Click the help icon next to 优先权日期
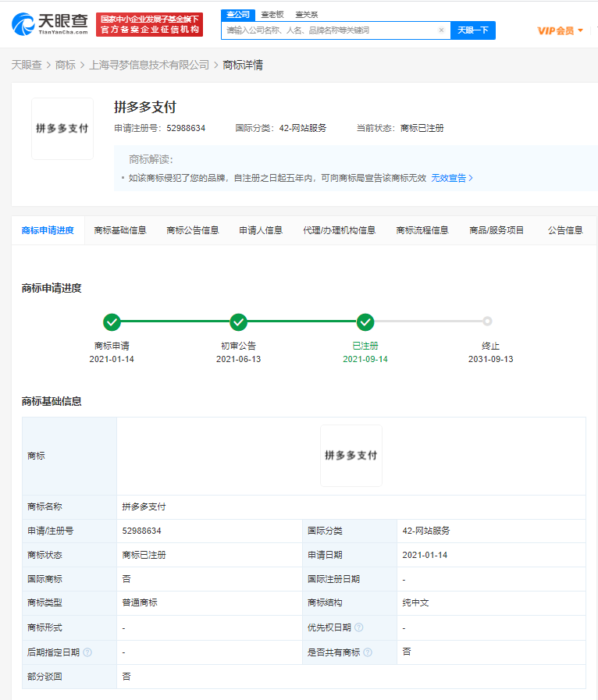The height and width of the screenshot is (700, 598). pyautogui.click(x=359, y=627)
